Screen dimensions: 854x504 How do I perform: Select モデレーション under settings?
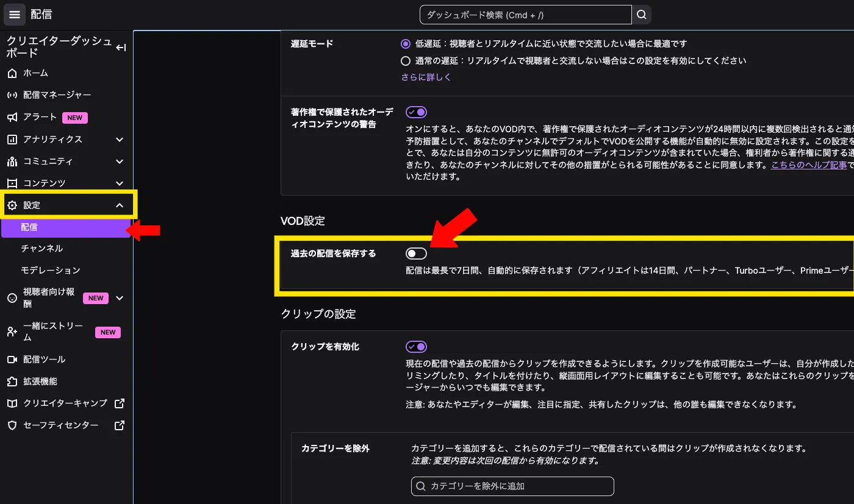tap(51, 270)
